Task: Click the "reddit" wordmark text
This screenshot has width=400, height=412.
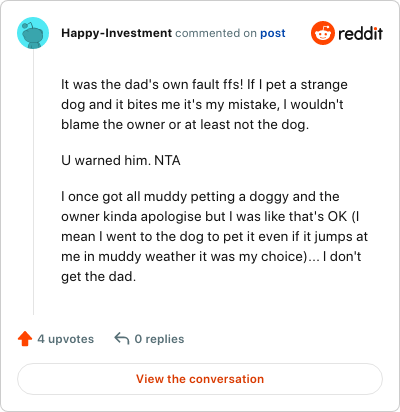Action: (x=360, y=33)
